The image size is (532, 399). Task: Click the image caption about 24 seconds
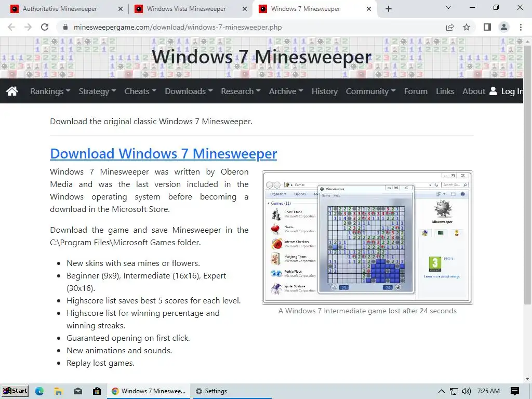click(367, 311)
